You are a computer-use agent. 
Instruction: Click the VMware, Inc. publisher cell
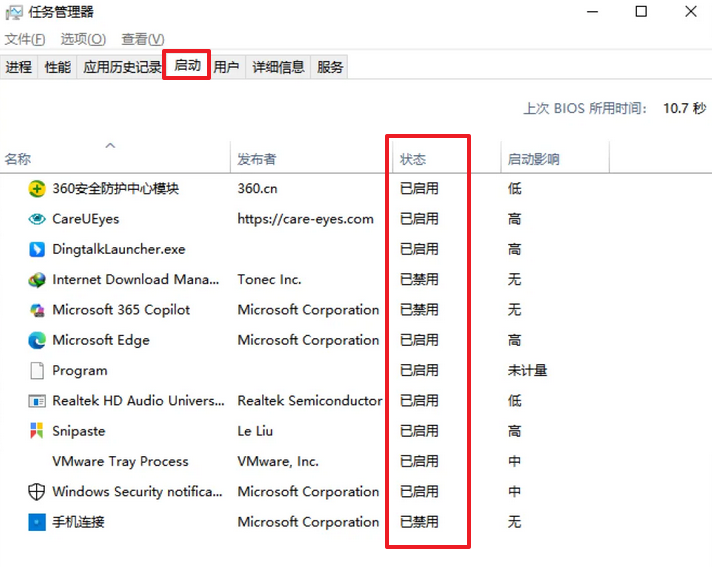278,461
